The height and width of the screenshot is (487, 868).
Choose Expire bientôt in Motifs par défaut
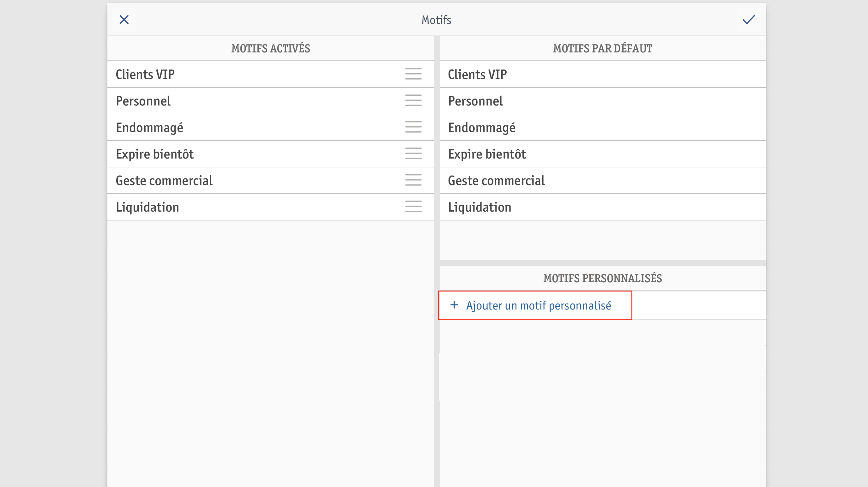(x=602, y=154)
